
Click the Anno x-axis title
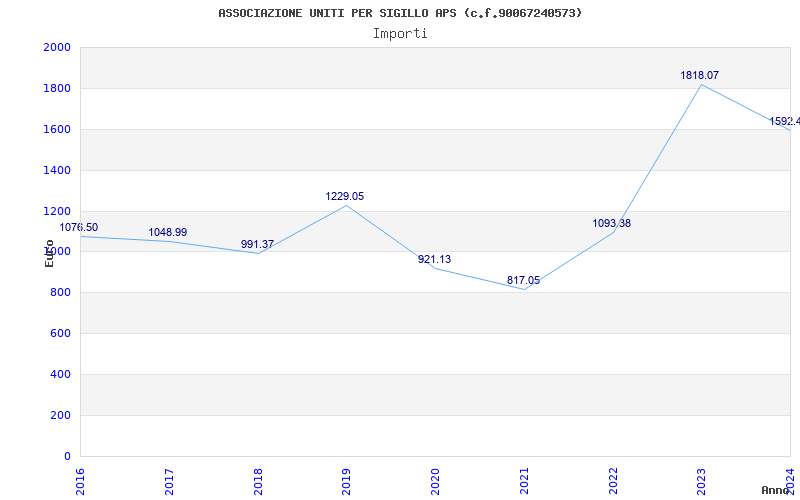point(776,490)
